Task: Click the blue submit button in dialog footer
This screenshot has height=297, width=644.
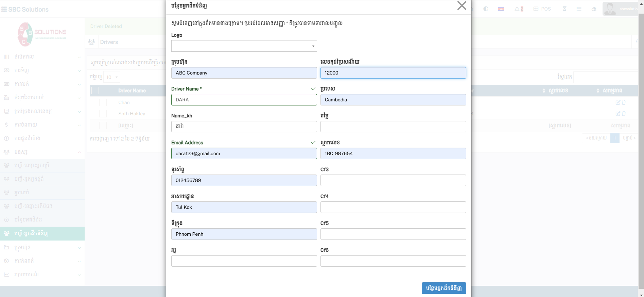Action: point(443,288)
